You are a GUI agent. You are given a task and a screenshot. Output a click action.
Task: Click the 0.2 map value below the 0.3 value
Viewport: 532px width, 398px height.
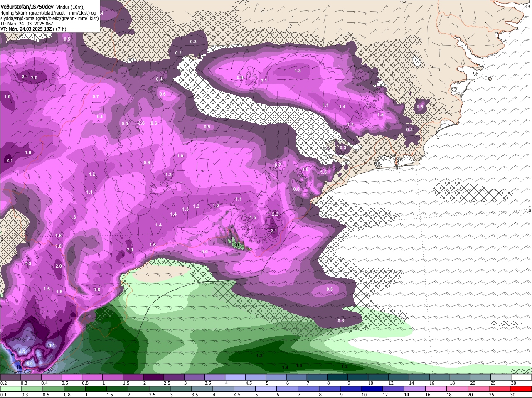pyautogui.click(x=178, y=53)
